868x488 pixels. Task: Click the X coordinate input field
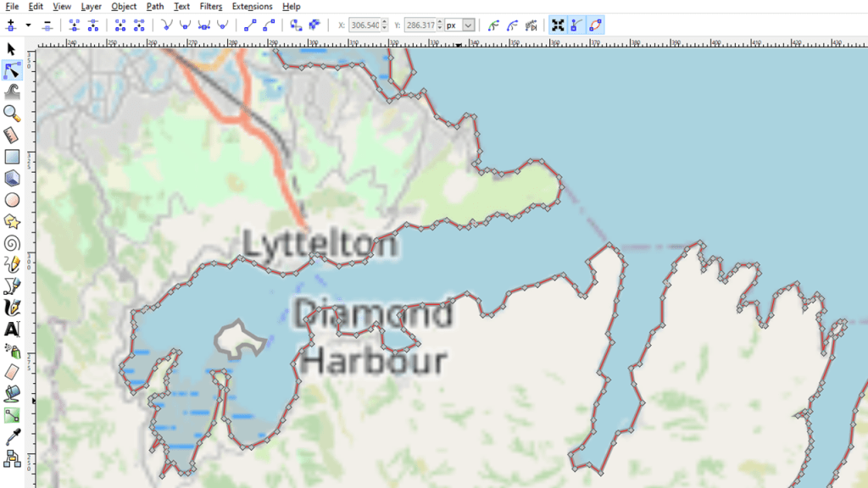click(x=362, y=25)
